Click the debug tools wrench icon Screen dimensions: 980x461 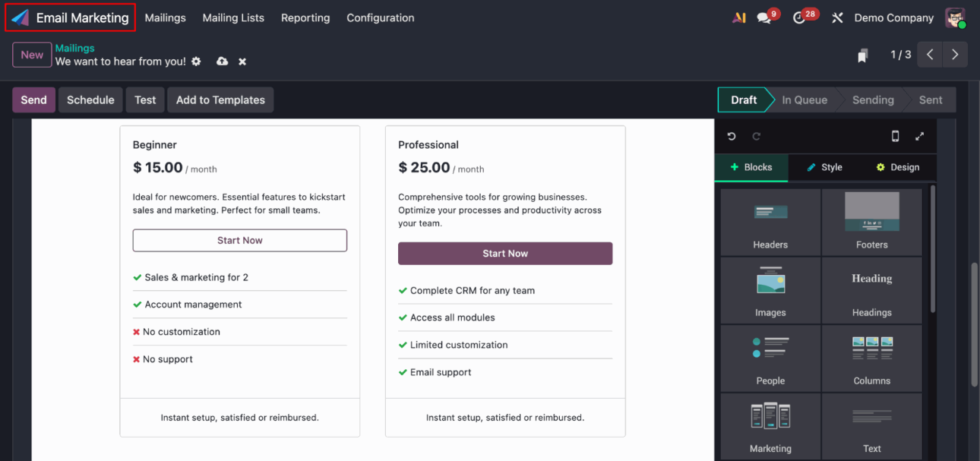pos(837,17)
